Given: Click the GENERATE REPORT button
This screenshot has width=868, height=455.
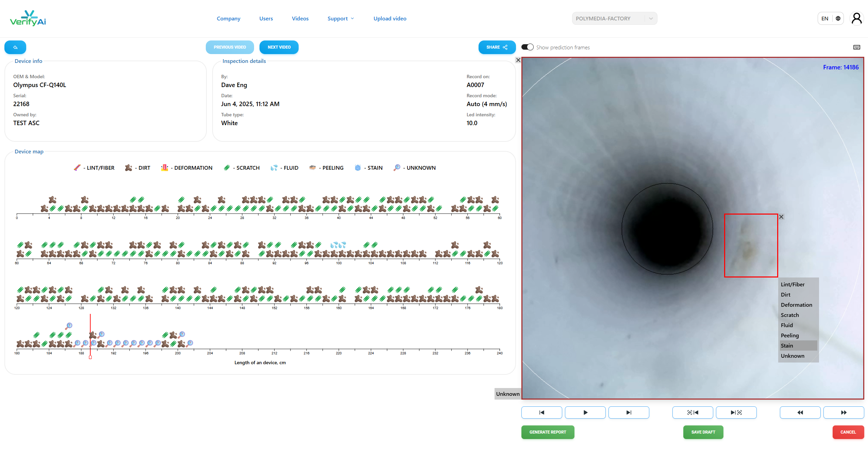Looking at the screenshot, I should click(x=547, y=432).
